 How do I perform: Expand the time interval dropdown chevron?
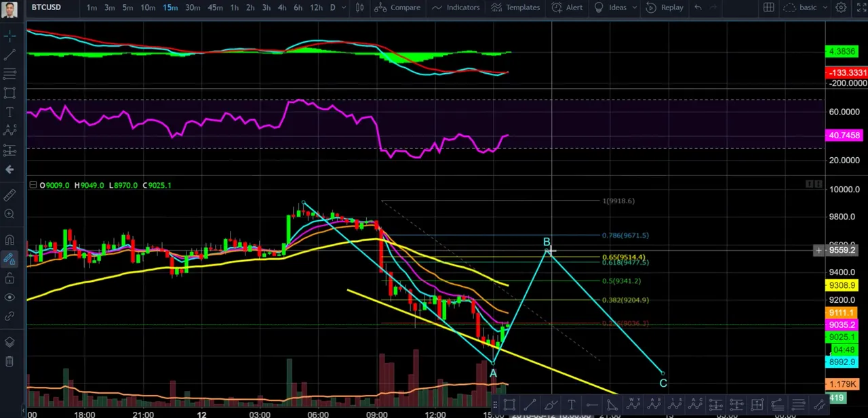[x=344, y=7]
